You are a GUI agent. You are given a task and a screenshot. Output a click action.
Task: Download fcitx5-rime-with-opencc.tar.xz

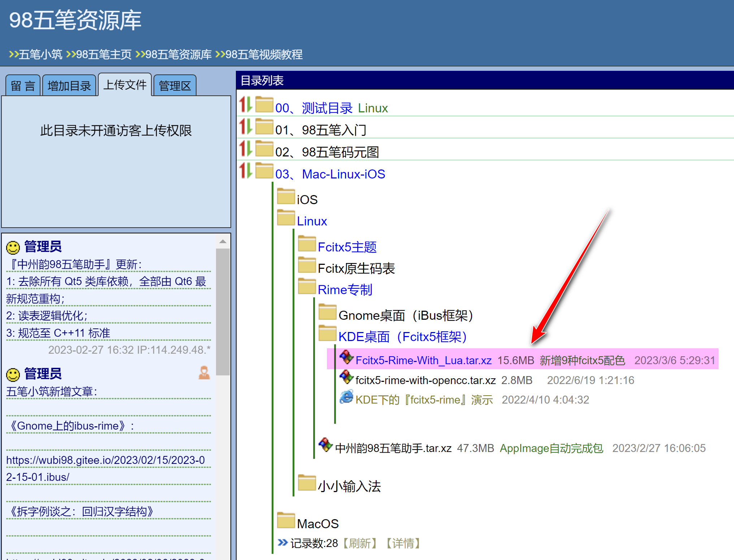(426, 380)
